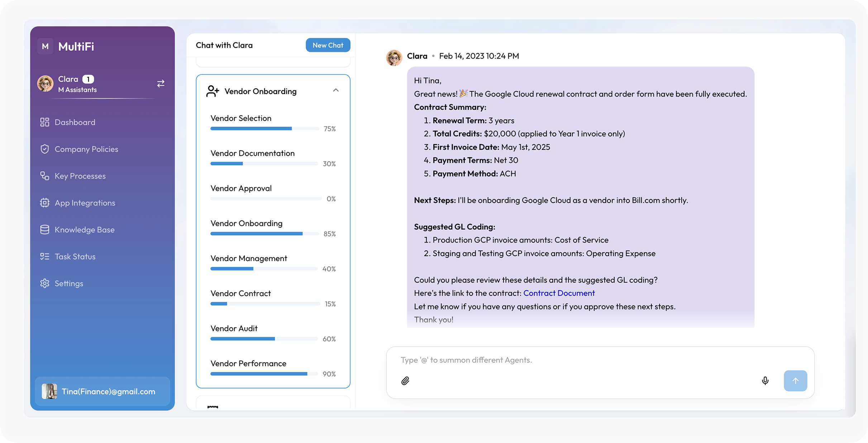Click the Vendor Documentation progress bar
The image size is (868, 443).
[x=264, y=164]
